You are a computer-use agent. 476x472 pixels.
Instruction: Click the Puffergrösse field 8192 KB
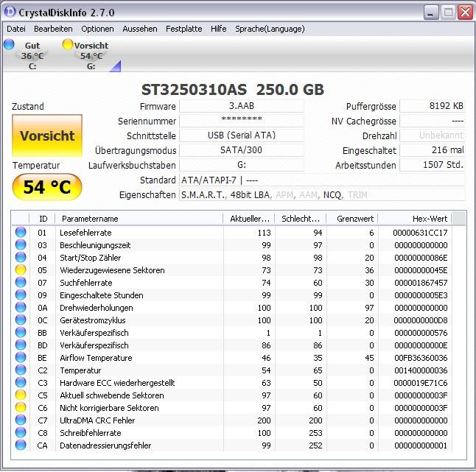click(433, 106)
